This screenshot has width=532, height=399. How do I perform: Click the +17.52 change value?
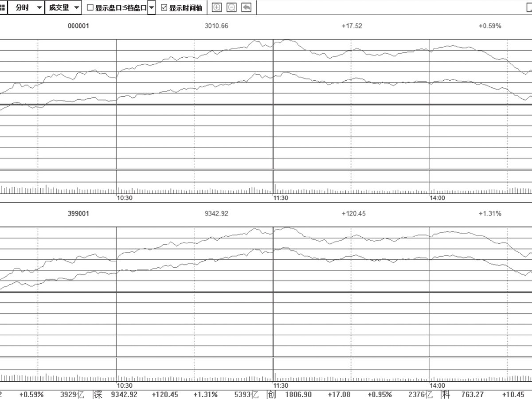(352, 26)
